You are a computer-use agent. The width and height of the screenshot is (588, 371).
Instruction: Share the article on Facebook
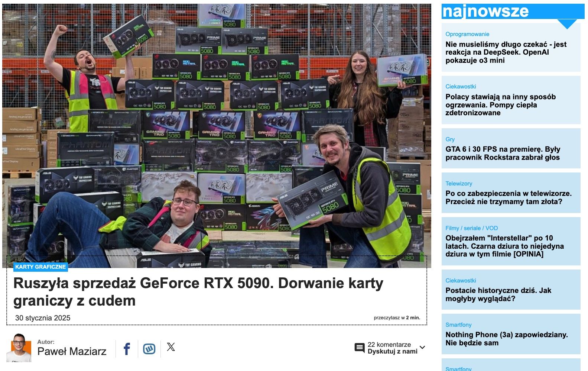[x=127, y=349]
